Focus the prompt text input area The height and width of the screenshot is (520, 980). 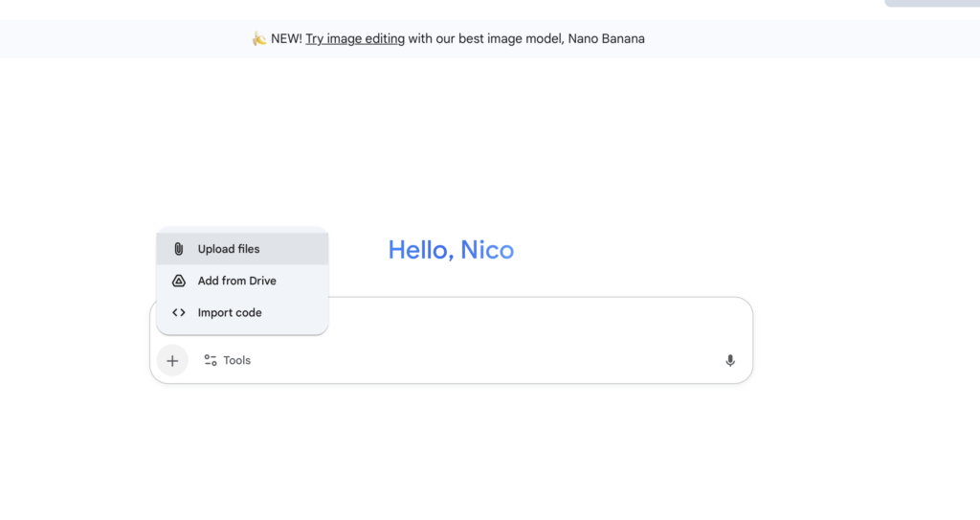pyautogui.click(x=538, y=321)
